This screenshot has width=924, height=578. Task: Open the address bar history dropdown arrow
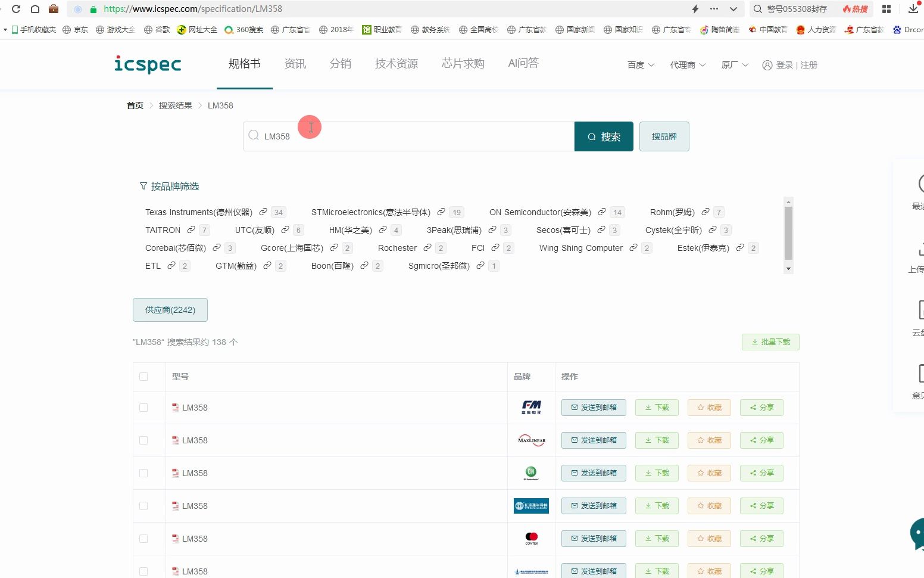coord(733,9)
